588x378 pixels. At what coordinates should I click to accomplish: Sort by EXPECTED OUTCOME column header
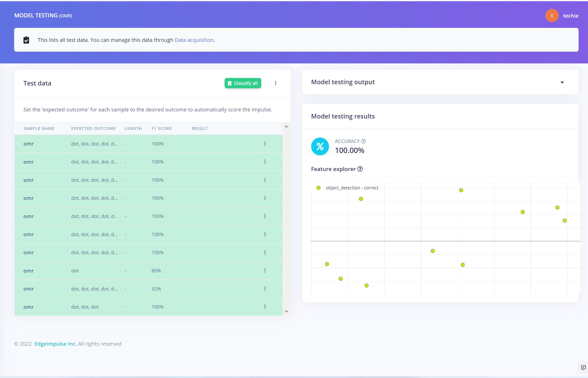pyautogui.click(x=93, y=128)
